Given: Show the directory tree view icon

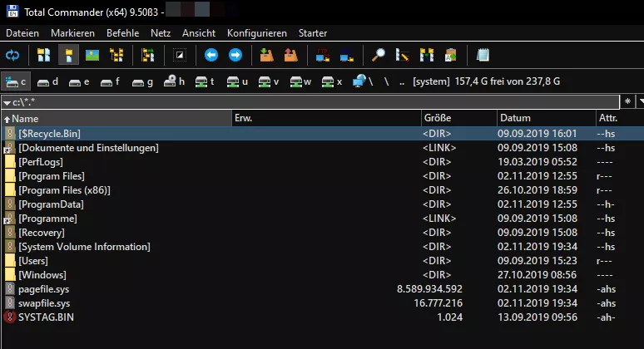Looking at the screenshot, I should (116, 55).
